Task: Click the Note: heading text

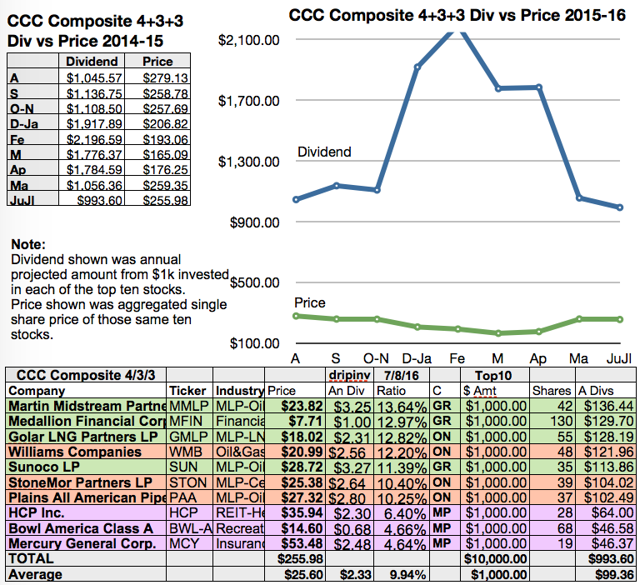Action: (28, 244)
